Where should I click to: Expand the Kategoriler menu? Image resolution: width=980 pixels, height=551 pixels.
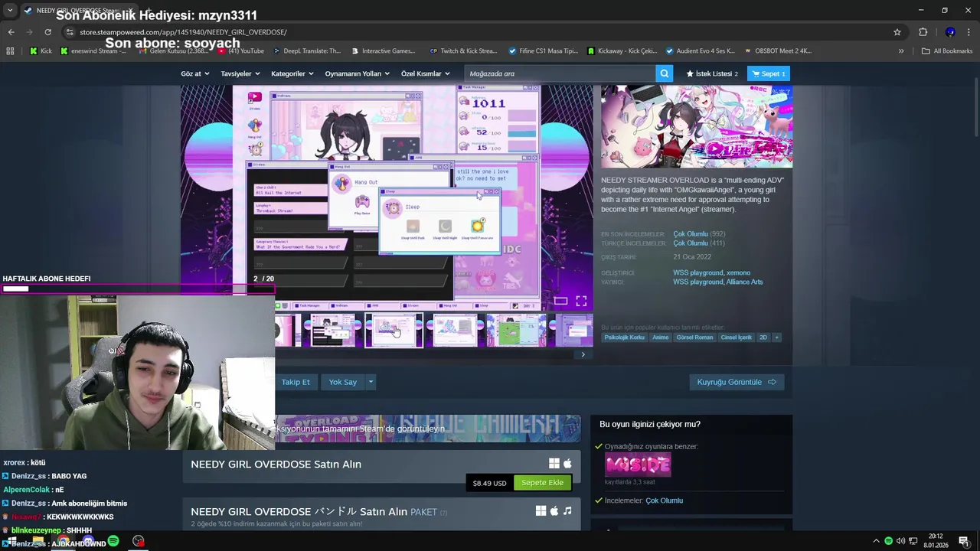293,73
